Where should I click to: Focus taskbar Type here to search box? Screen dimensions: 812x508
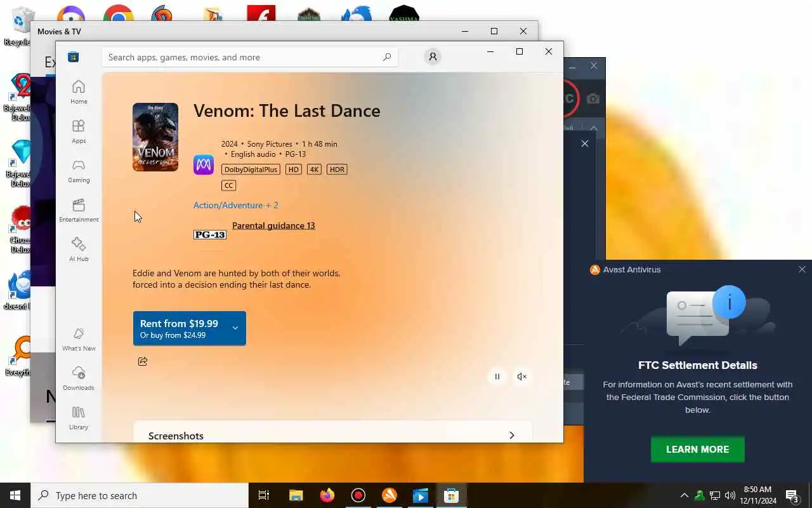coord(140,495)
